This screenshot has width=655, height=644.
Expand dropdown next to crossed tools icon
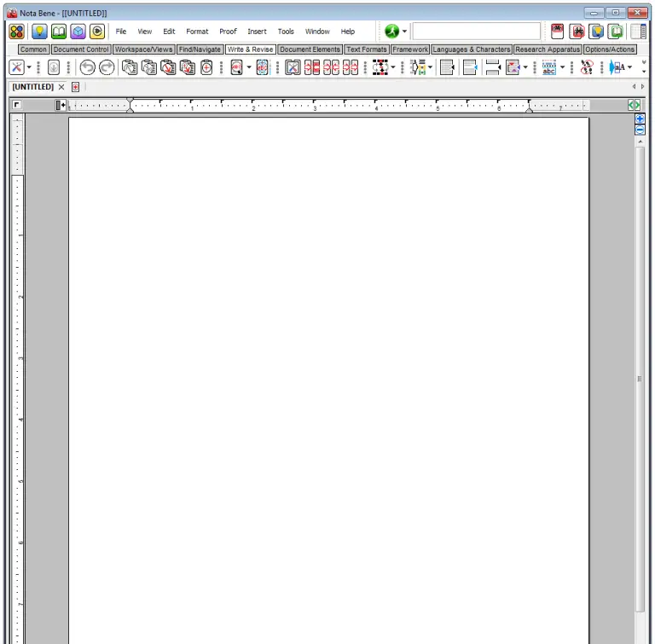click(29, 67)
